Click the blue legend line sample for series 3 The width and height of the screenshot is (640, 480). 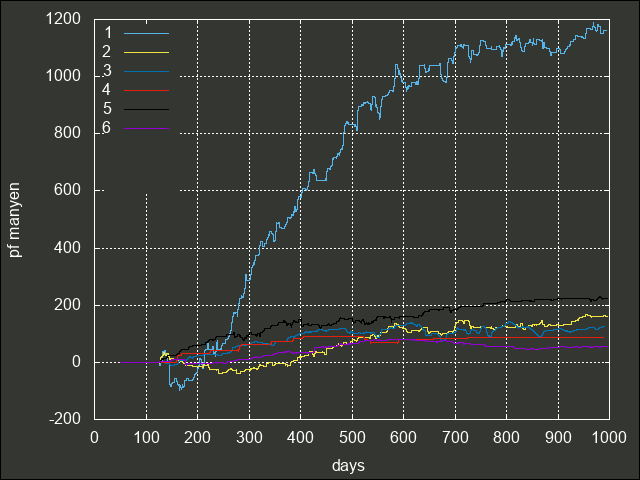pos(147,71)
